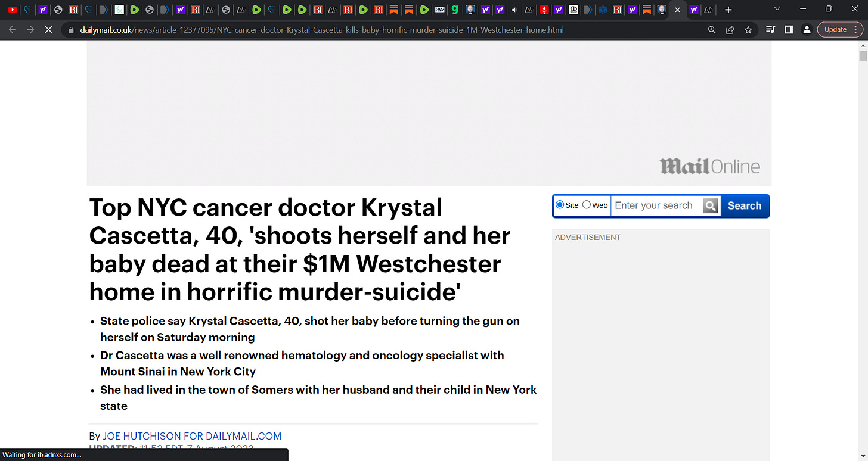Click the article headline about Krystal Cascetta
The width and height of the screenshot is (868, 461).
click(x=300, y=250)
